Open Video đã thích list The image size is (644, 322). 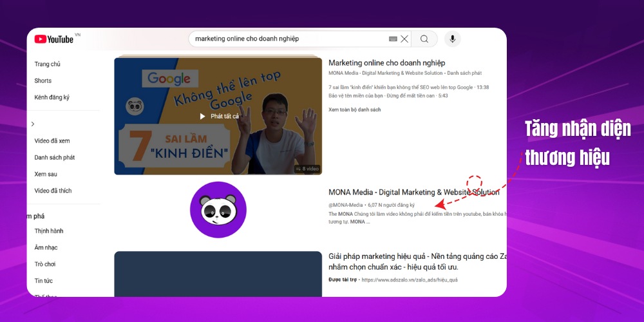click(x=53, y=191)
